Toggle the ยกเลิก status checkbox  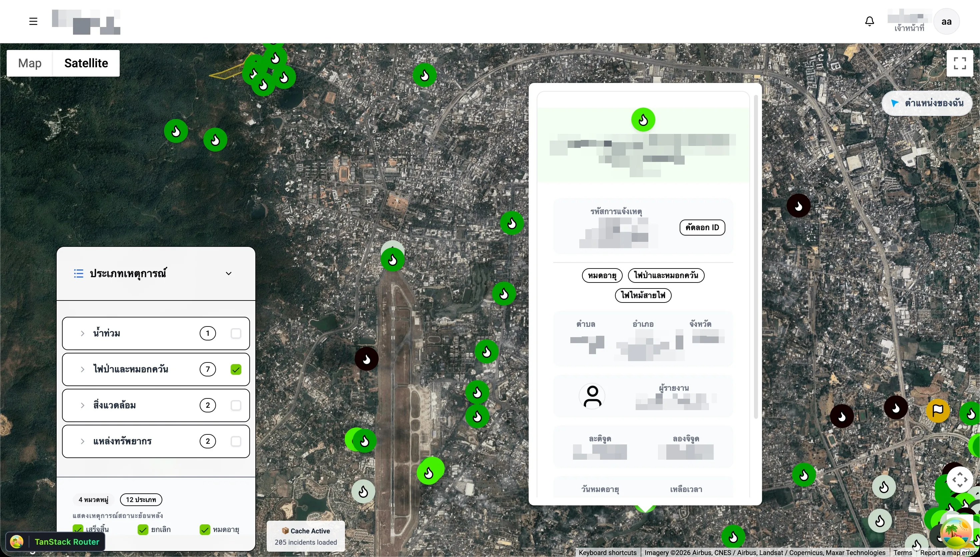[x=143, y=529]
